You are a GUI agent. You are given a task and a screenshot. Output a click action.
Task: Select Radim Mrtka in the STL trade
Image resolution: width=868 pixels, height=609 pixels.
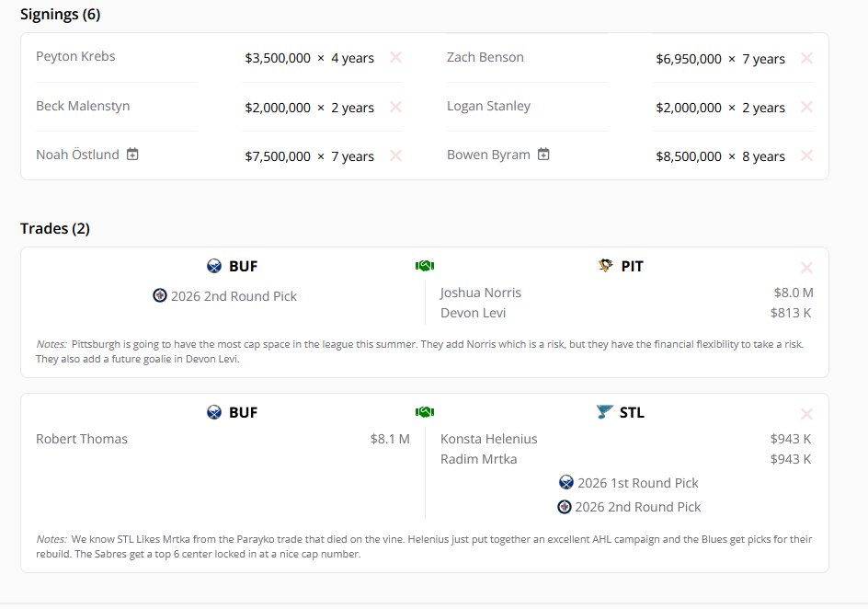click(x=478, y=459)
